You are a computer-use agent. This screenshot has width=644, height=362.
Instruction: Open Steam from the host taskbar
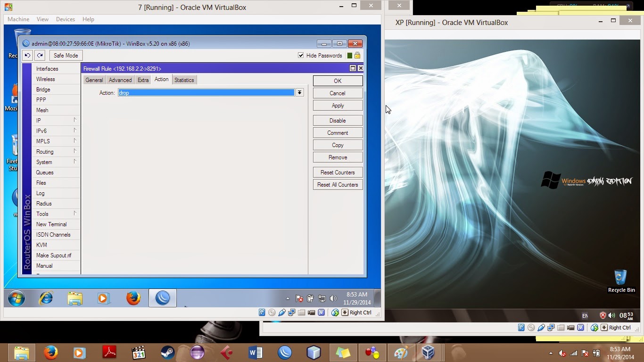167,353
